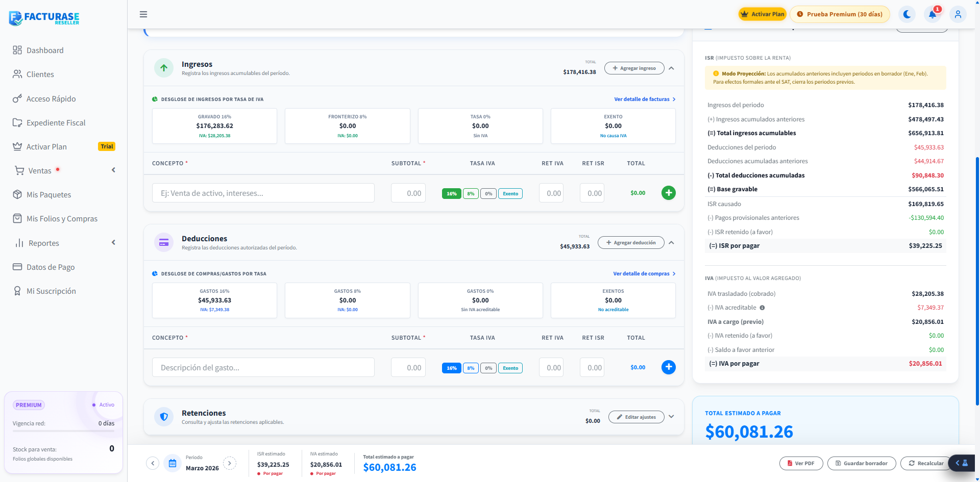This screenshot has width=980, height=482.
Task: Toggle the hamburger sidebar menu
Action: 143,14
